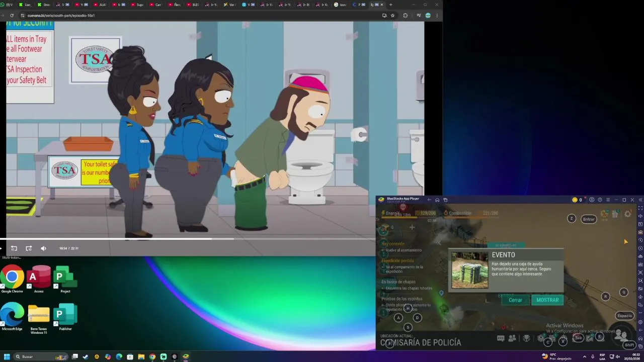This screenshot has height=362, width=644.
Task: Open Google Chrome desktop shortcut
Action: [x=12, y=280]
